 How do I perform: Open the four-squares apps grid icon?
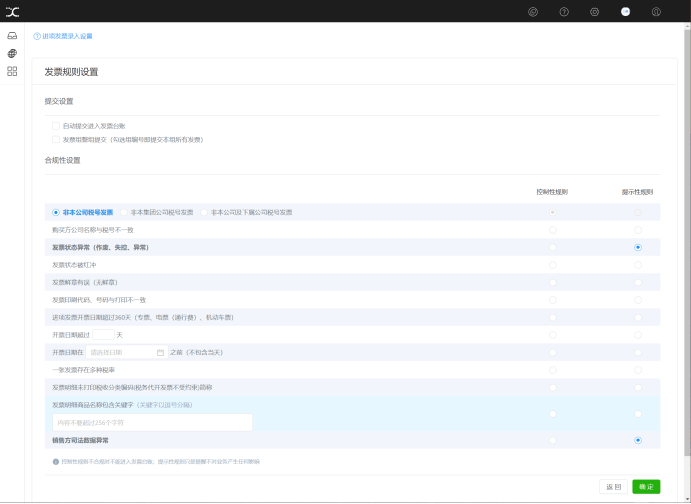click(x=12, y=71)
